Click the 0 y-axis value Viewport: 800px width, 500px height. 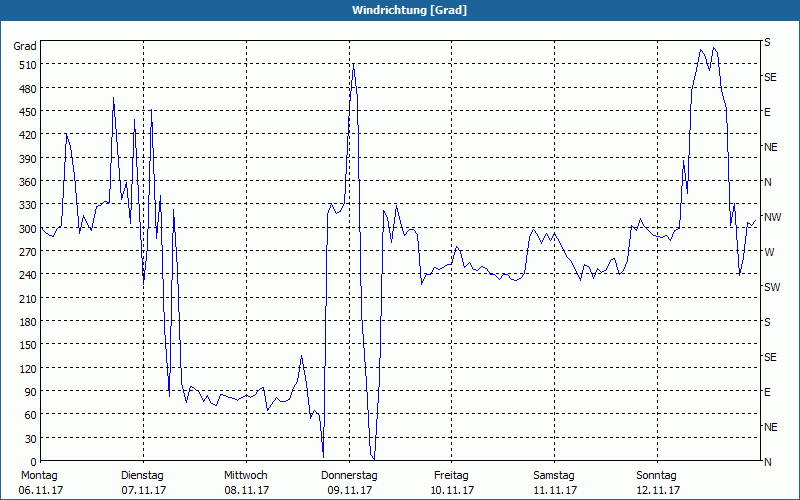pyautogui.click(x=34, y=462)
